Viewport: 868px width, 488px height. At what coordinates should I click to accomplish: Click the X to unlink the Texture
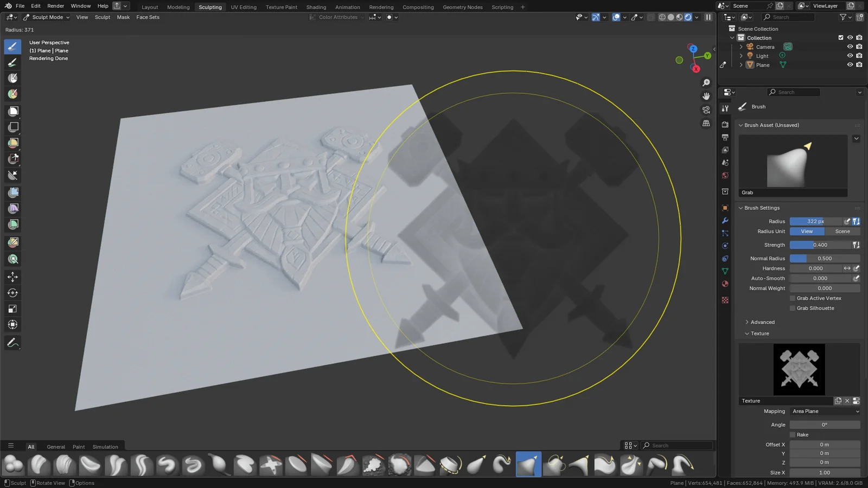[x=847, y=401]
